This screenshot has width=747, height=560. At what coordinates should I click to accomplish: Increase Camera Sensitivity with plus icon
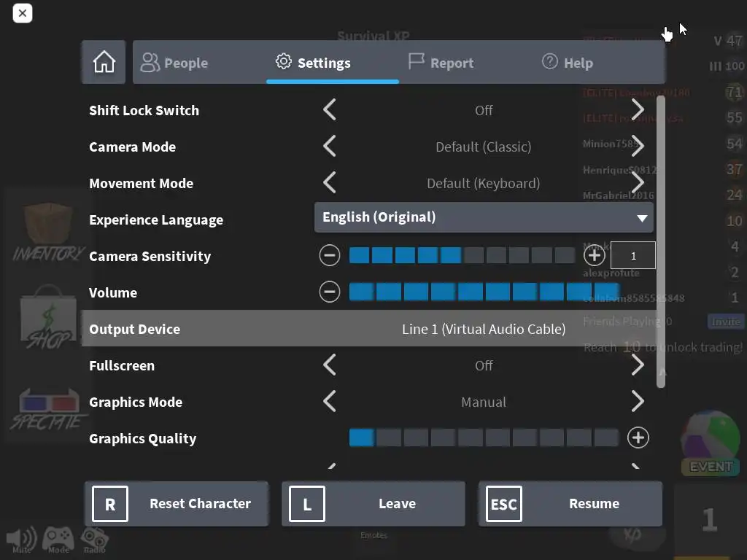pyautogui.click(x=594, y=256)
